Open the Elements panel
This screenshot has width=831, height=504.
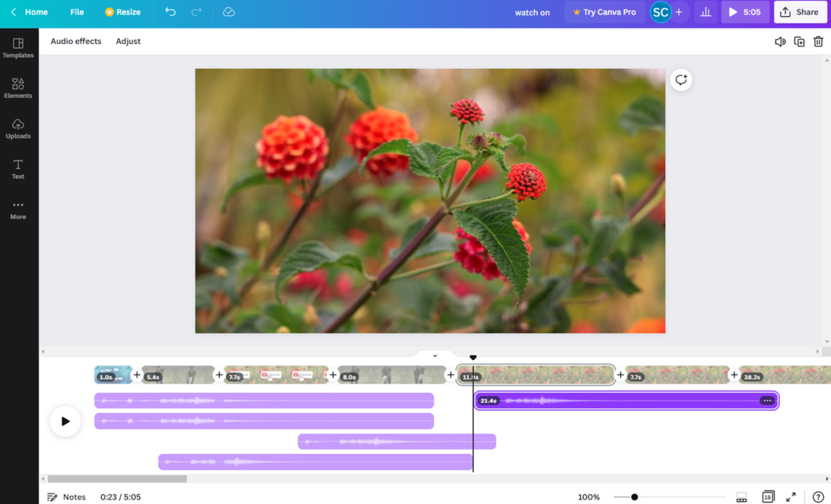(x=18, y=88)
